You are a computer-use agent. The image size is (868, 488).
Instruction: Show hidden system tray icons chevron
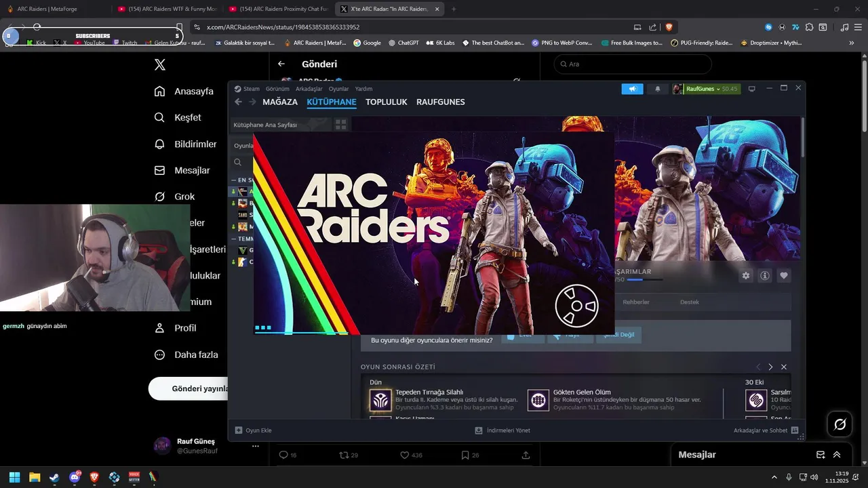click(774, 477)
